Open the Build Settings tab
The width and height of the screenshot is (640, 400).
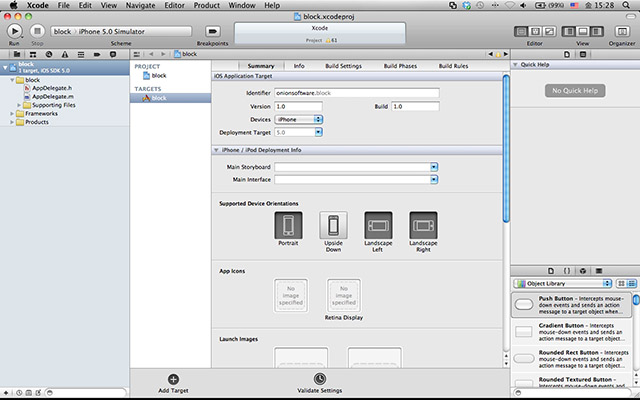(343, 66)
